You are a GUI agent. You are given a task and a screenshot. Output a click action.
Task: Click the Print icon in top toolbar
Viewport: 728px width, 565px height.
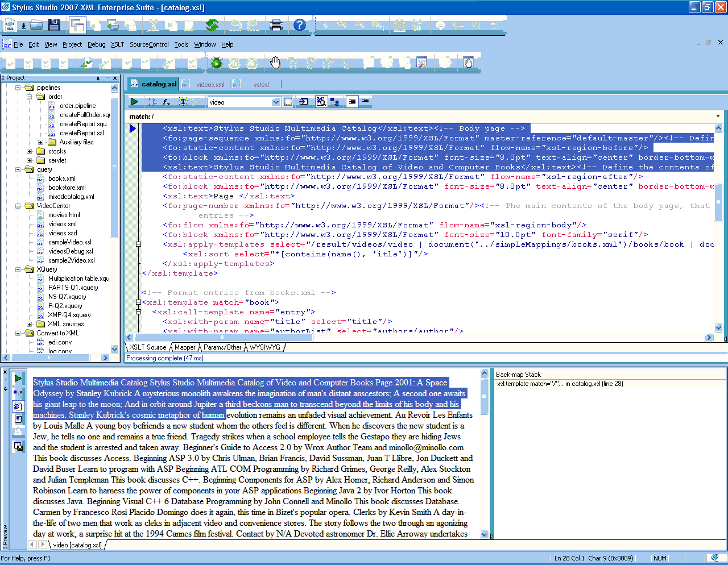pos(276,25)
